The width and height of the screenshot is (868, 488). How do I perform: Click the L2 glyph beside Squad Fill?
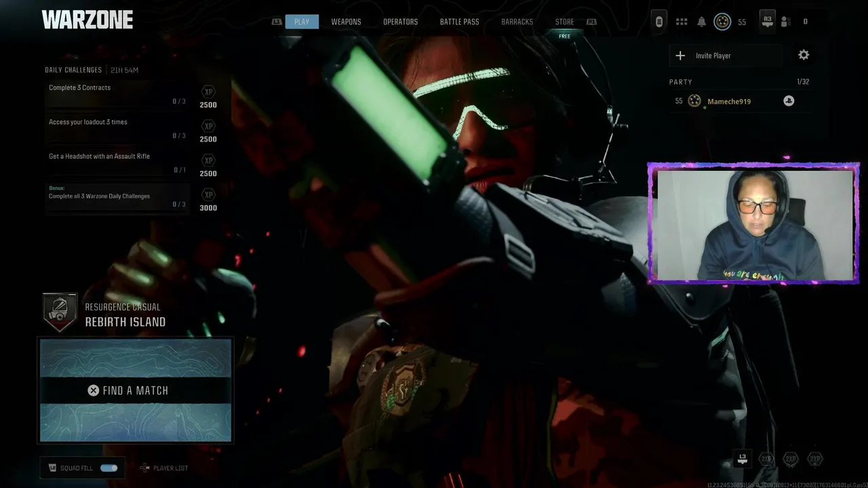point(52,468)
